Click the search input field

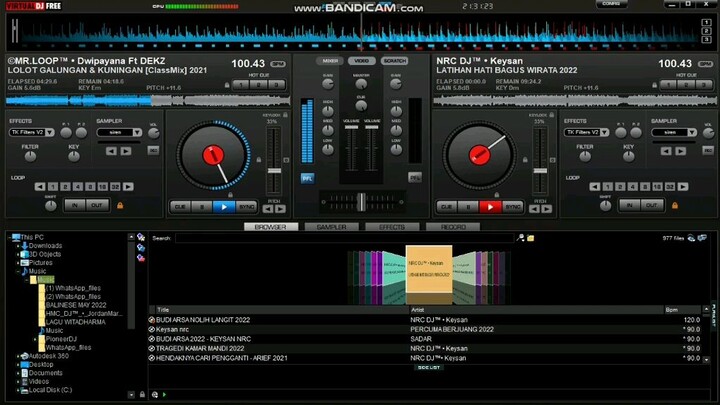344,238
